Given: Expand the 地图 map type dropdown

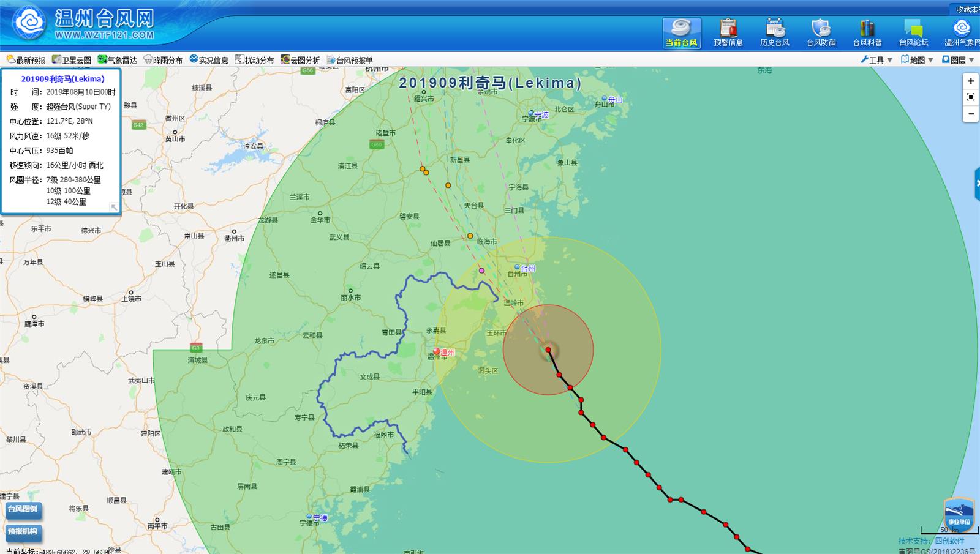Looking at the screenshot, I should point(917,60).
